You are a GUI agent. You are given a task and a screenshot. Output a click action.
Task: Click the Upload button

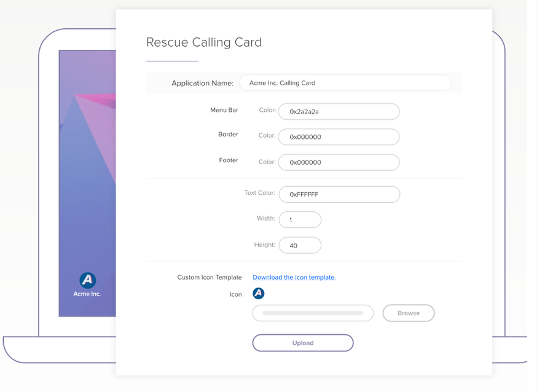303,343
